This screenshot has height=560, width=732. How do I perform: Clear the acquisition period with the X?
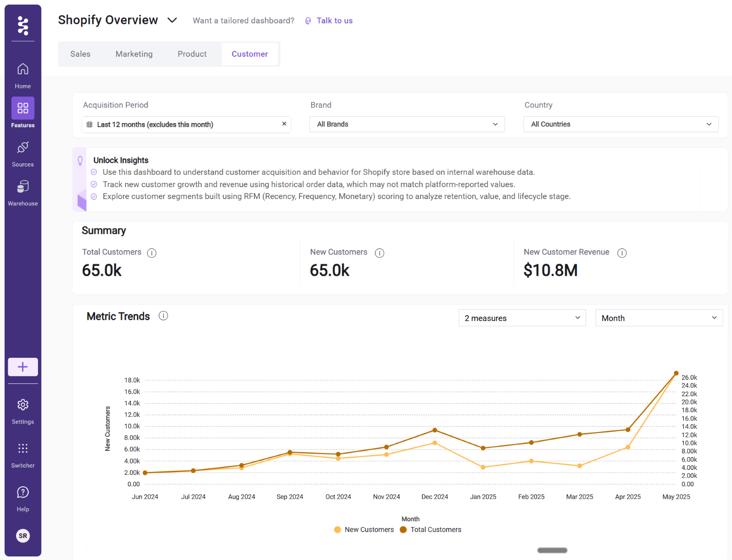pos(284,124)
